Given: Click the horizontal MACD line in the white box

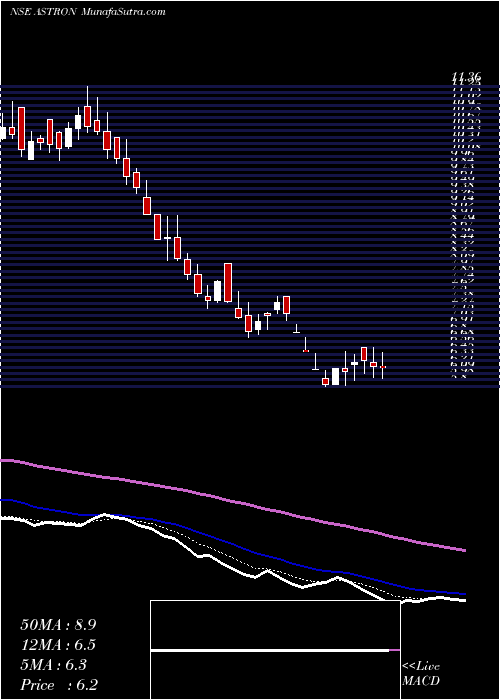Looking at the screenshot, I should tap(275, 650).
